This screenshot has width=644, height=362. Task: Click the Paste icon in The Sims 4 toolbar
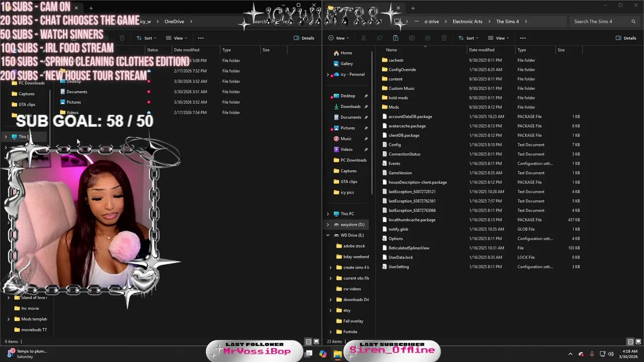[395, 38]
